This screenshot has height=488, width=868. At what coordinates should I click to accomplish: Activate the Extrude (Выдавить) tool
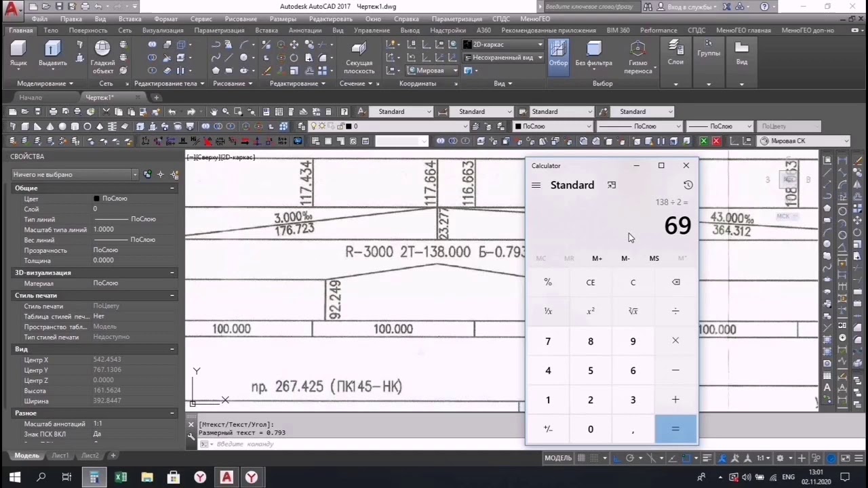(52, 54)
